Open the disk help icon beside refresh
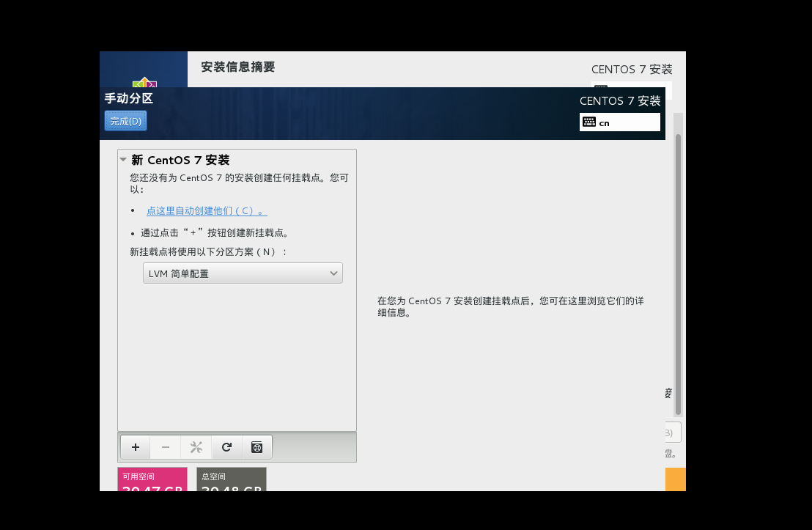The height and width of the screenshot is (530, 812). pos(256,447)
